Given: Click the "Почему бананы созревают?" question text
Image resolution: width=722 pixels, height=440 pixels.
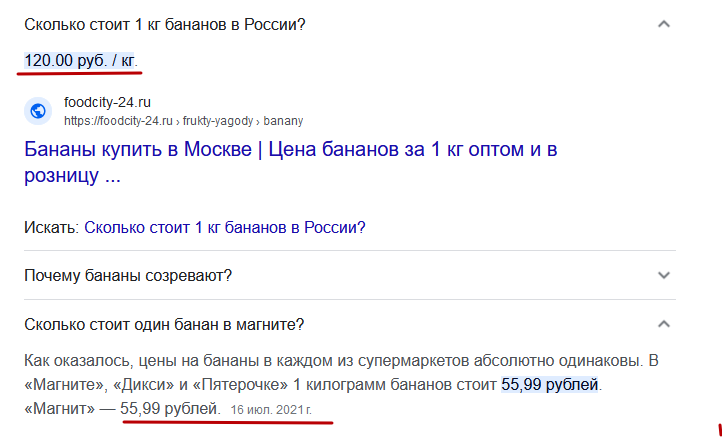Looking at the screenshot, I should (128, 276).
